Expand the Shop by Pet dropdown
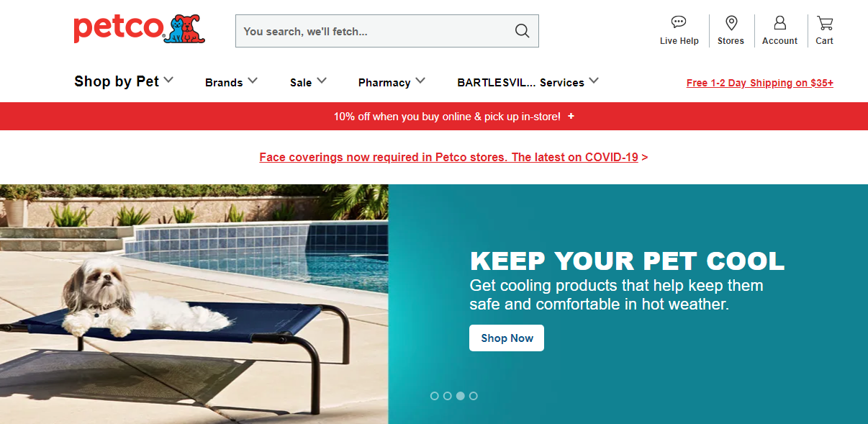The height and width of the screenshot is (424, 868). click(x=124, y=81)
